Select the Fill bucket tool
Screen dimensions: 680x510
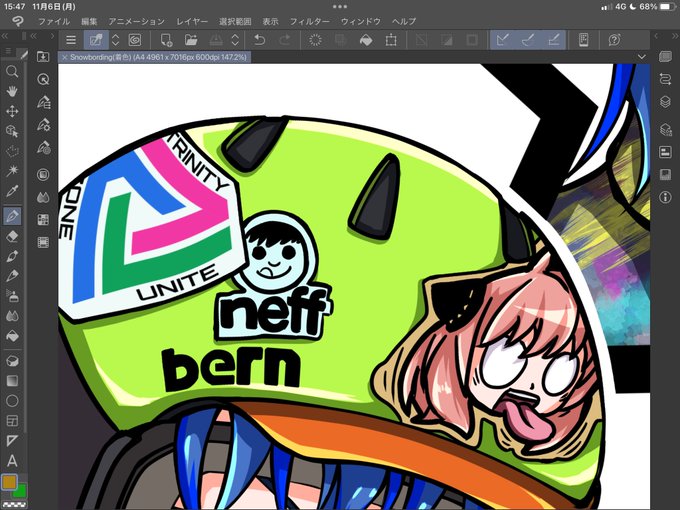click(12, 336)
